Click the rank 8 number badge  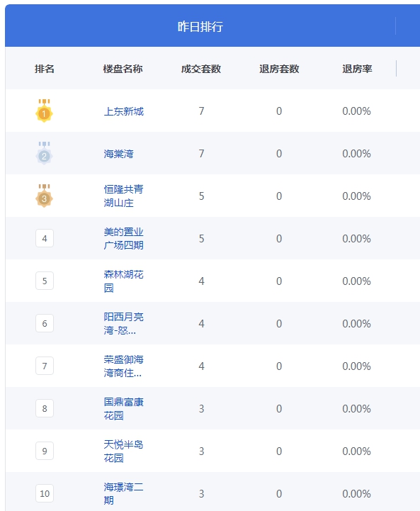[45, 408]
